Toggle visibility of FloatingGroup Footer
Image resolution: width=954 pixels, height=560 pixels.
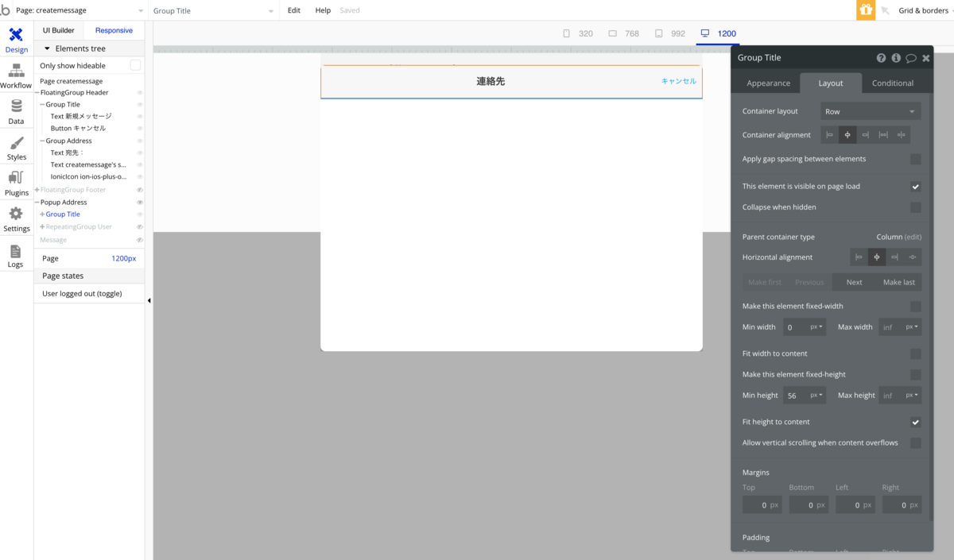[x=140, y=190]
